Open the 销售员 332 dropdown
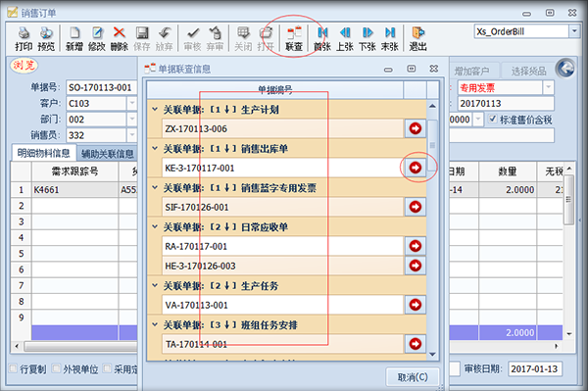The height and width of the screenshot is (391, 588). 132,135
